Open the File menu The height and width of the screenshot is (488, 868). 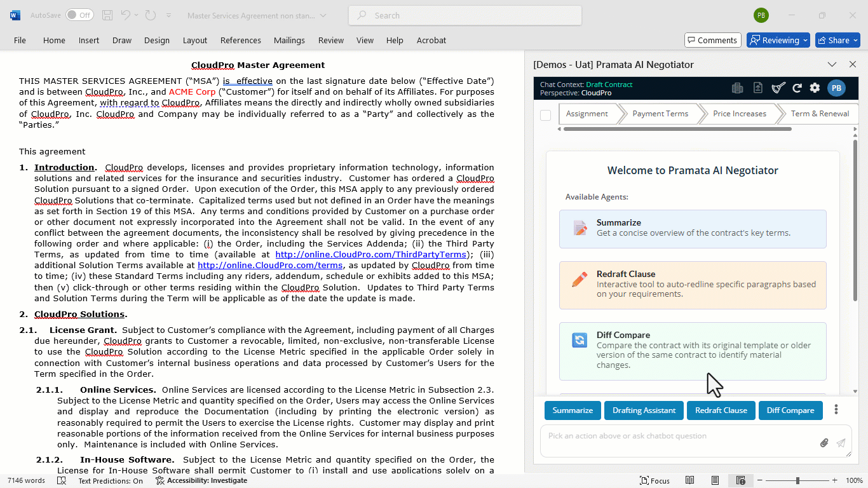point(20,40)
